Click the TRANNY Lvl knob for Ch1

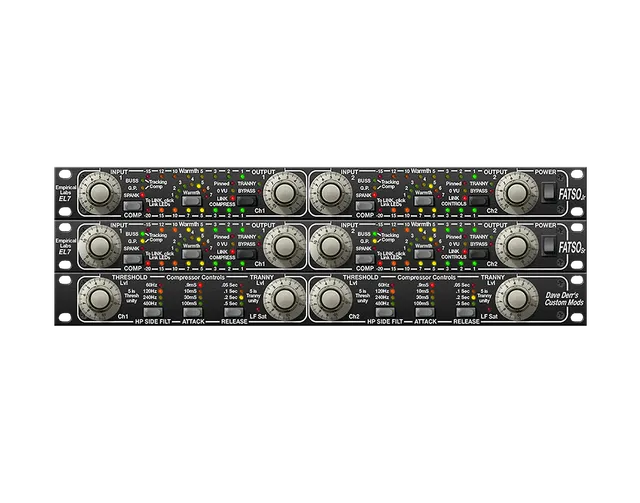coord(284,299)
